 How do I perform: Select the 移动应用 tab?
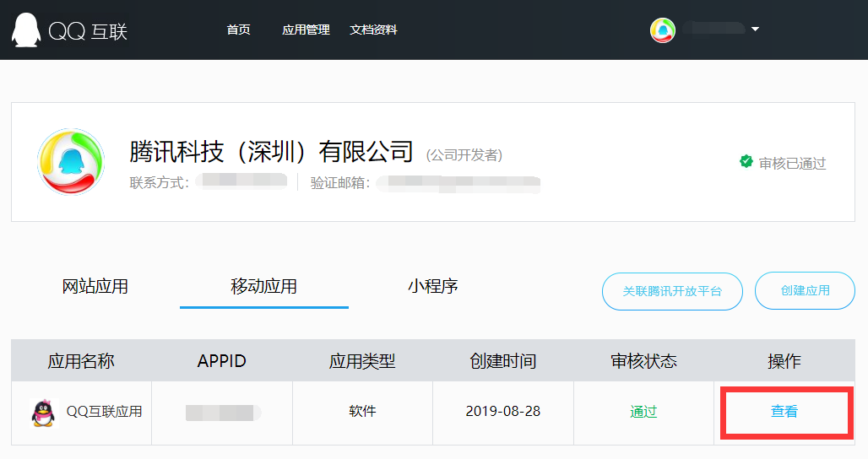pyautogui.click(x=264, y=287)
